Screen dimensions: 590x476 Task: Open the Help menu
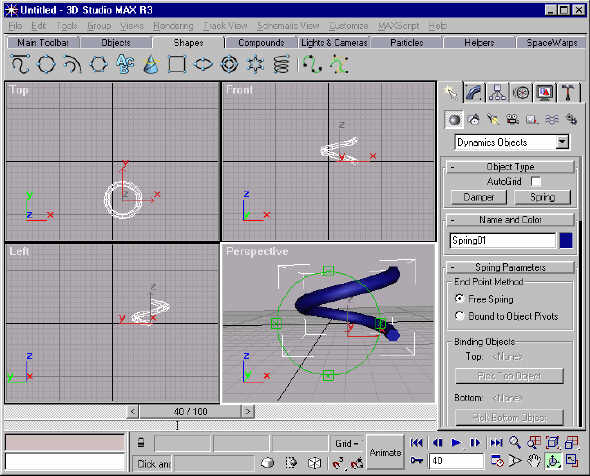(x=438, y=26)
